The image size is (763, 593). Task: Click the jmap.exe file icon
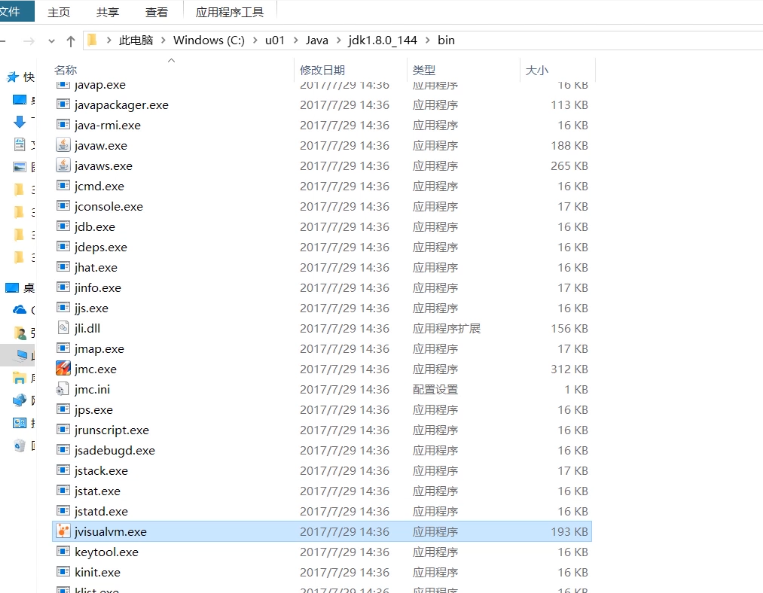pyautogui.click(x=63, y=348)
